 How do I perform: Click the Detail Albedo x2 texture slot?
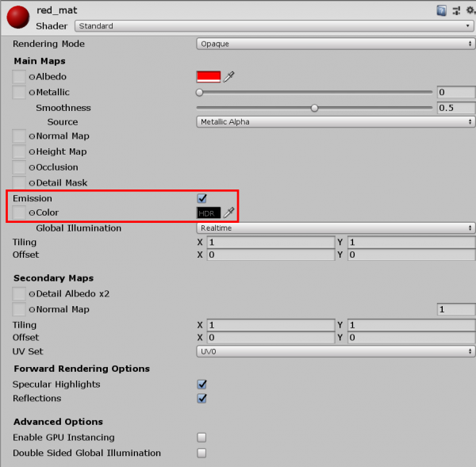20,293
